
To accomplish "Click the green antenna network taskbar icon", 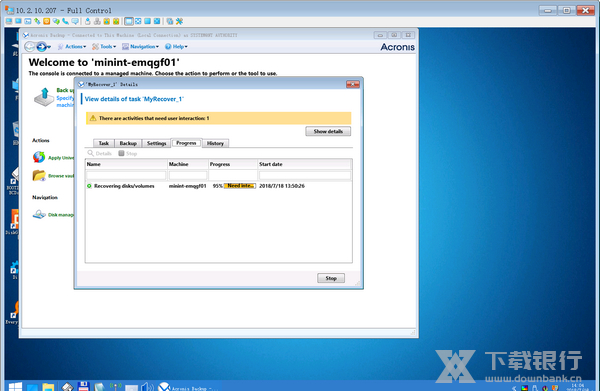I will 116,386.
